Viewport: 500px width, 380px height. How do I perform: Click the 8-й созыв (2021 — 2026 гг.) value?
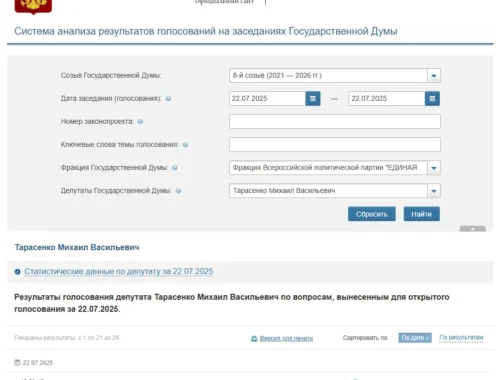[277, 76]
